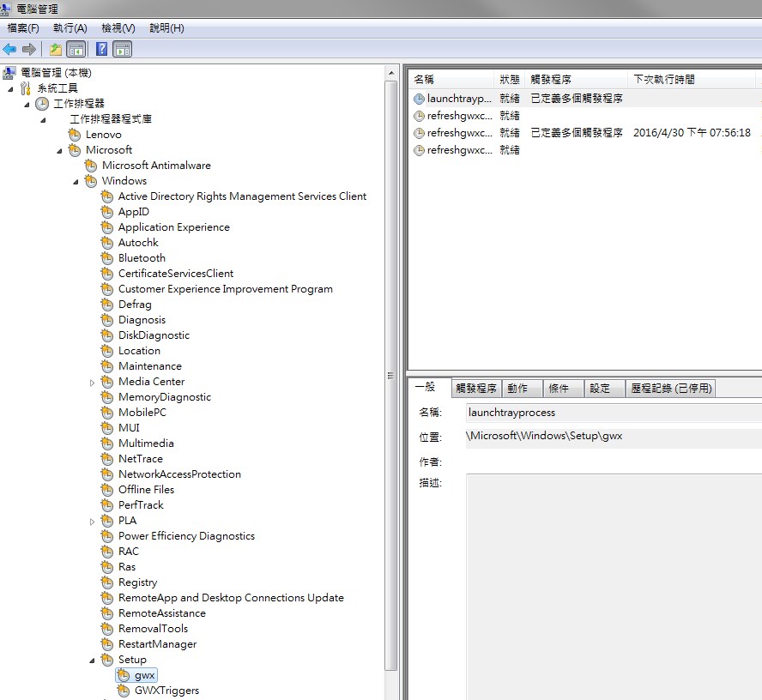Viewport: 762px width, 700px height.
Task: Sort tasks by 下次執行時間 column header
Action: pos(664,80)
